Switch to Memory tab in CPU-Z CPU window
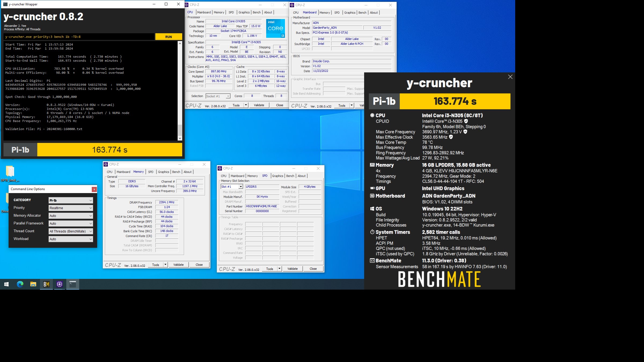The width and height of the screenshot is (644, 362). 219,12
